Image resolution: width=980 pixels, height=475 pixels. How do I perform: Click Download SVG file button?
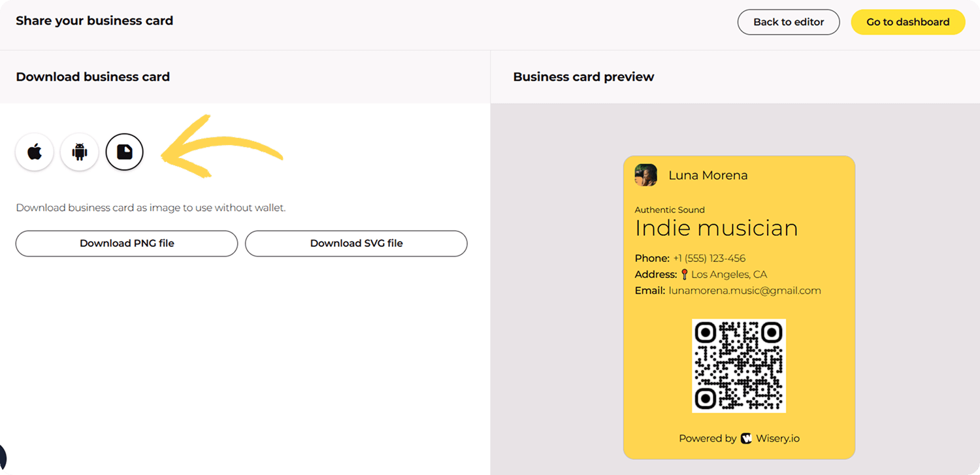[x=356, y=243]
